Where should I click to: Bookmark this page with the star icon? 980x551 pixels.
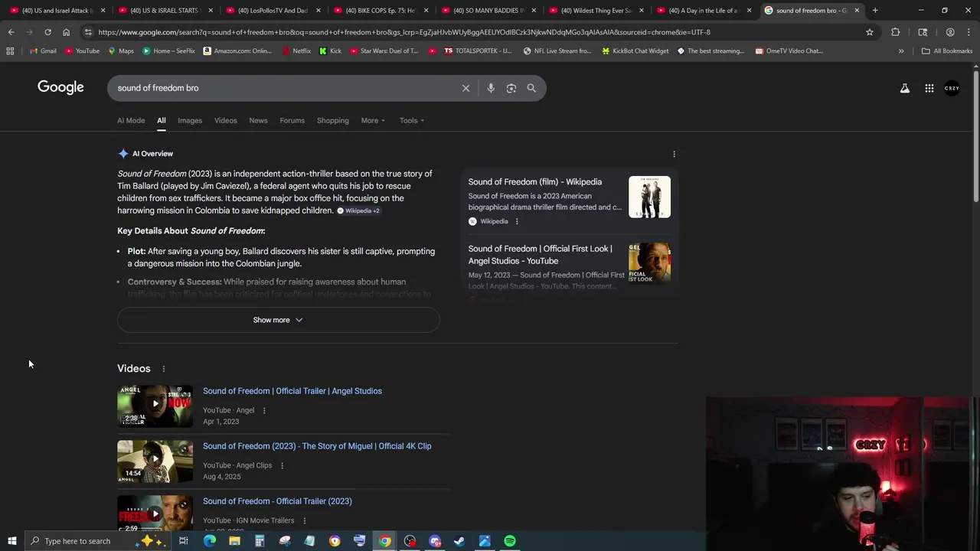(x=870, y=32)
